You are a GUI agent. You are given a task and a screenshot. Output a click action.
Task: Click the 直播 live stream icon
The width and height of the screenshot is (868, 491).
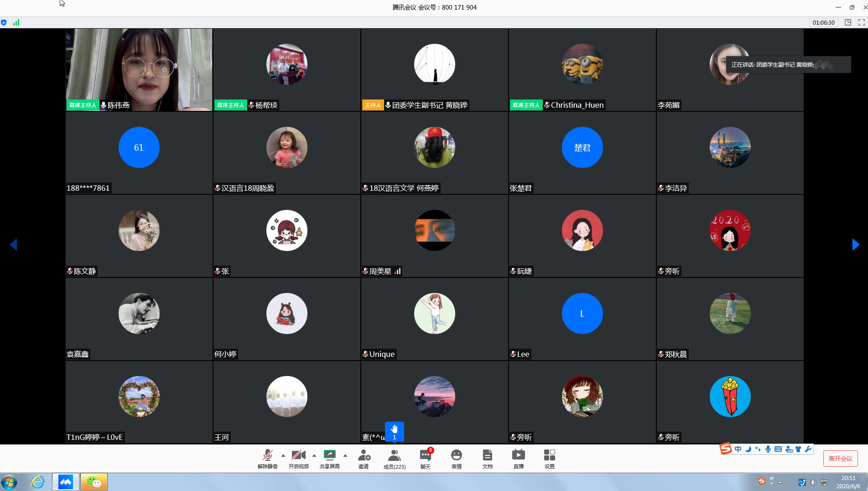click(x=518, y=458)
